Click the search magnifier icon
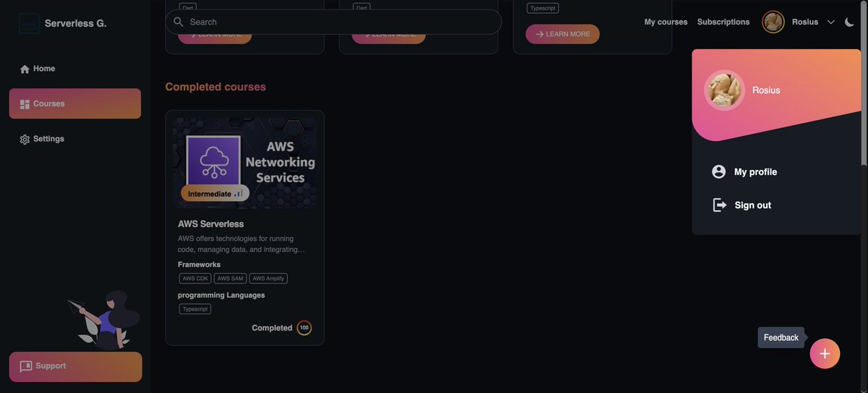 click(x=179, y=22)
